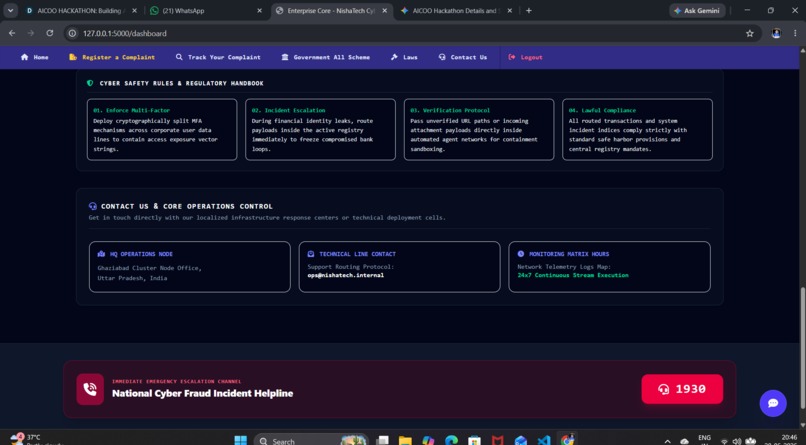Click the 01. Enforce Multi-Factor card title

point(132,110)
